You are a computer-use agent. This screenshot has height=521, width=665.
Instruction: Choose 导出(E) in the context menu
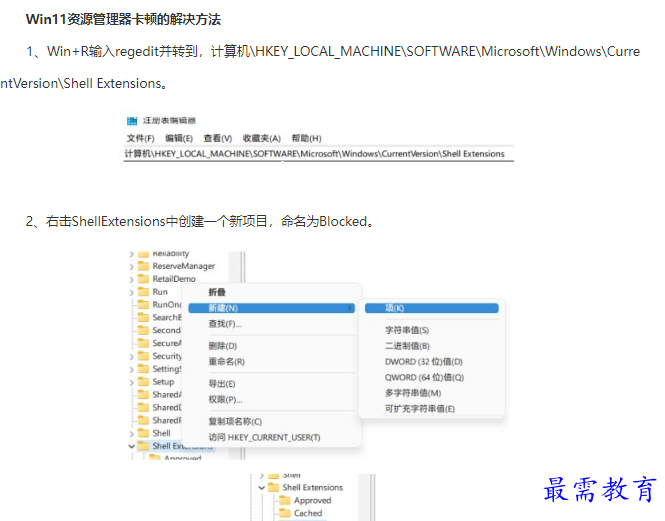(x=222, y=384)
